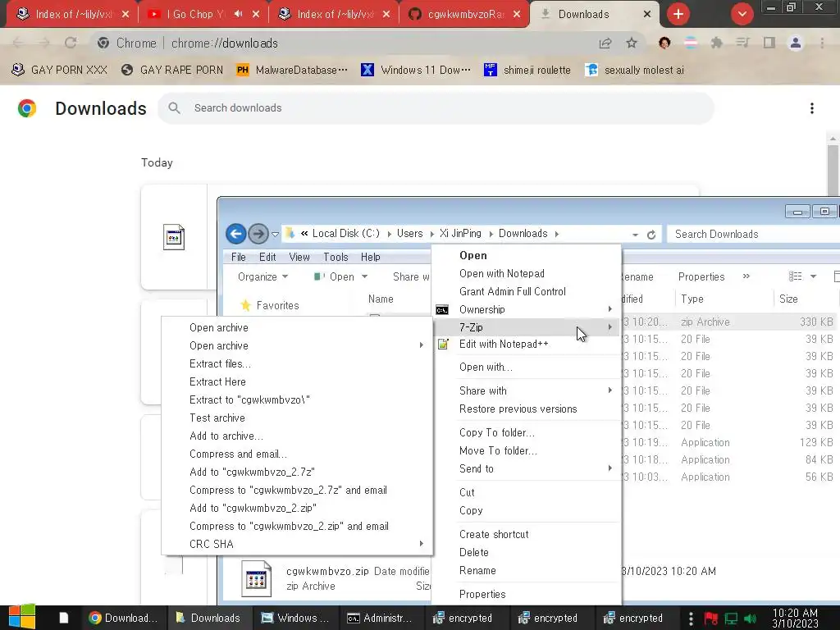The width and height of the screenshot is (840, 630).
Task: Close the Go Chop YouTube tab
Action: (256, 15)
